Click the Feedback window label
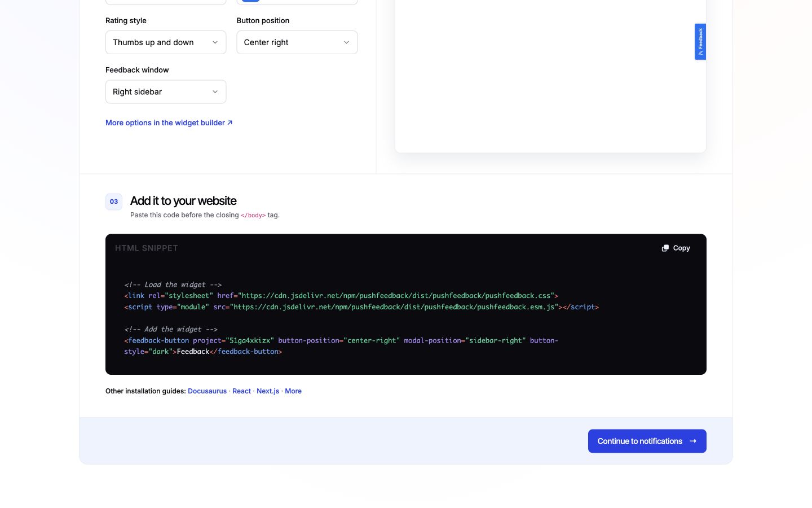Screen dimensions: 812x508 pos(137,70)
